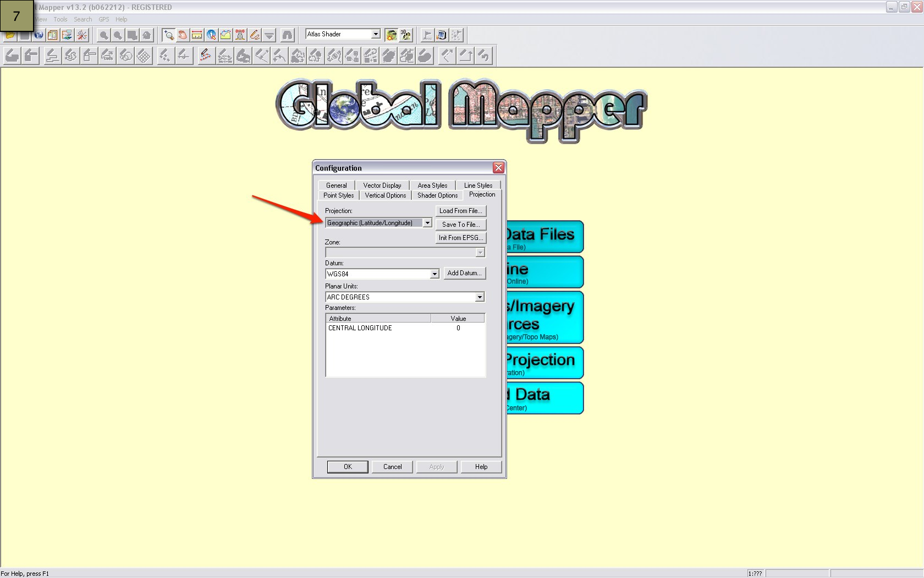Click the Load From File button

pos(461,211)
